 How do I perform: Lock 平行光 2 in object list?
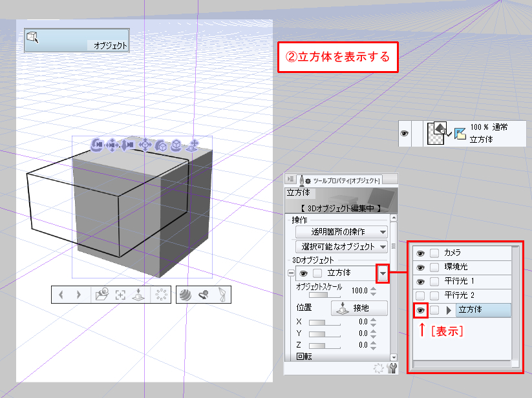point(434,296)
